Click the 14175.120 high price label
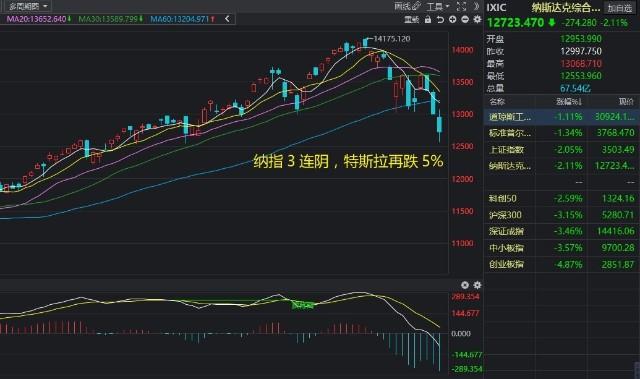640x379 pixels. (x=392, y=39)
